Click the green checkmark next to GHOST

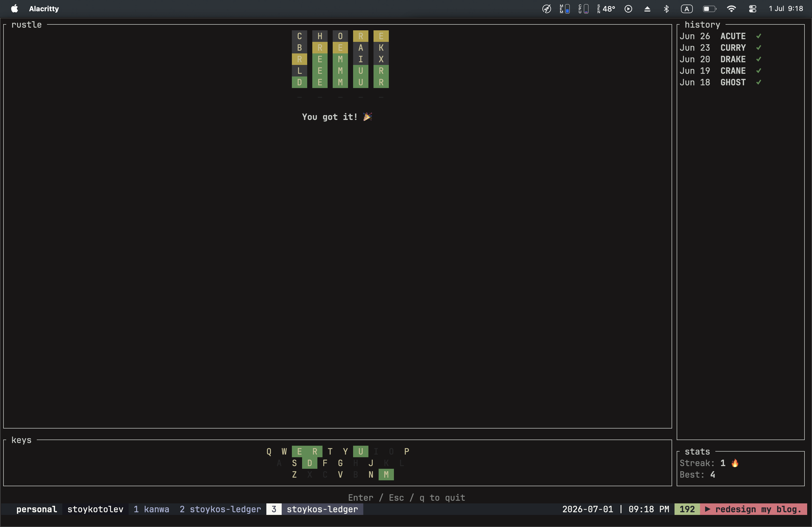(759, 82)
